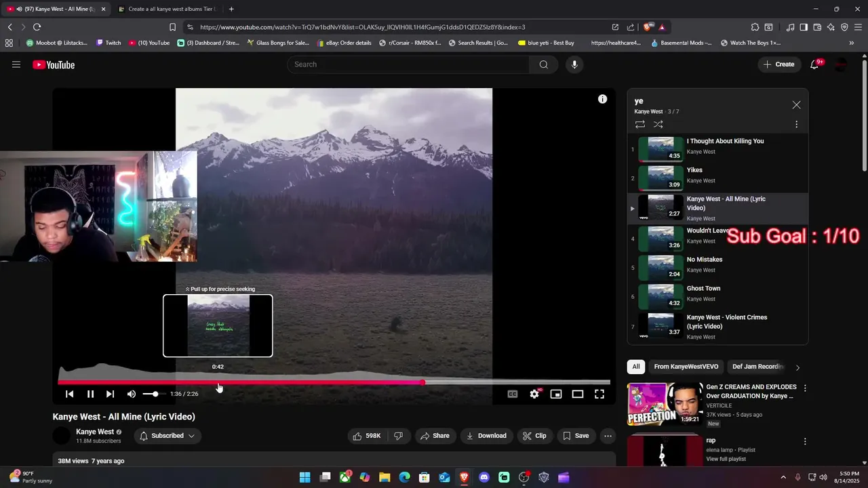Viewport: 868px width, 488px height.
Task: Create a clip with Clip button
Action: tap(534, 436)
